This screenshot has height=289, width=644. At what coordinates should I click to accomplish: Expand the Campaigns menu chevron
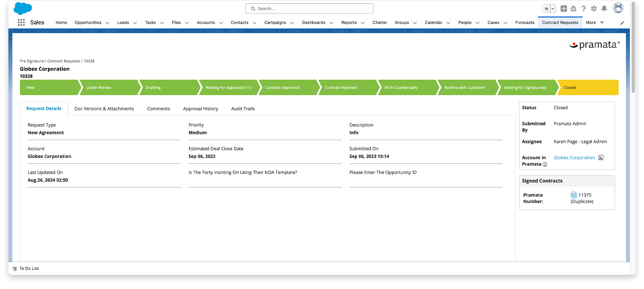tap(292, 23)
